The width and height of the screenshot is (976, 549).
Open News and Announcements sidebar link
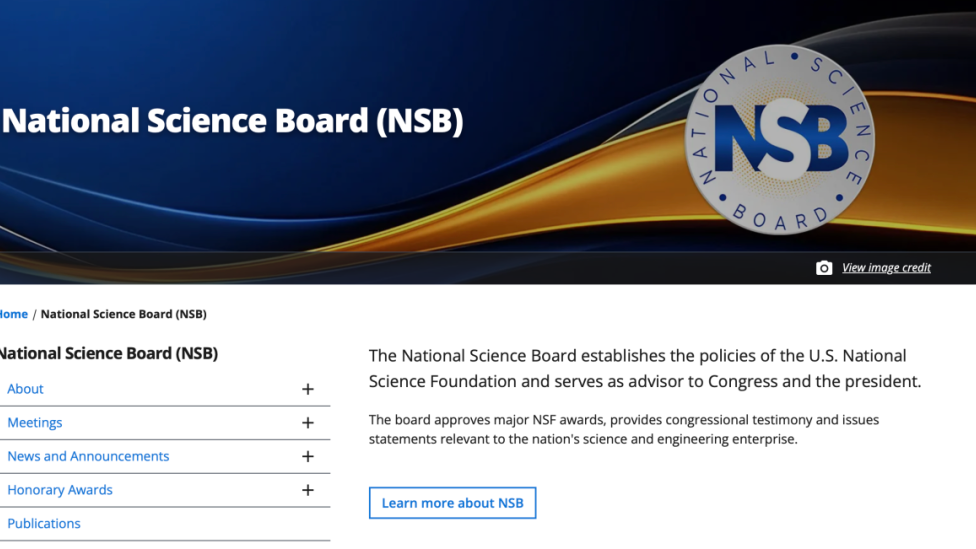tap(88, 456)
